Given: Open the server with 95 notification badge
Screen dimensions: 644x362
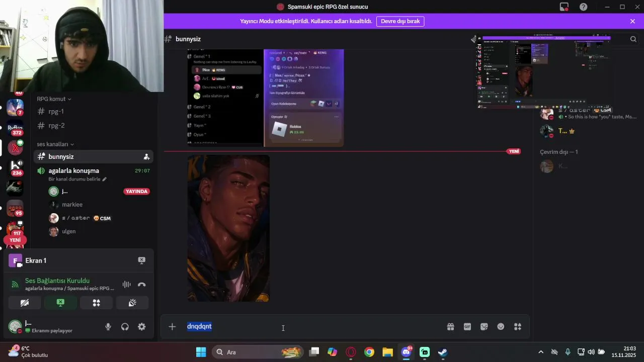Looking at the screenshot, I should point(15,208).
